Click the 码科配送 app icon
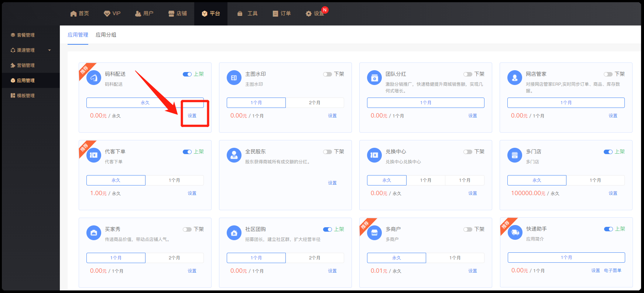 pos(93,78)
